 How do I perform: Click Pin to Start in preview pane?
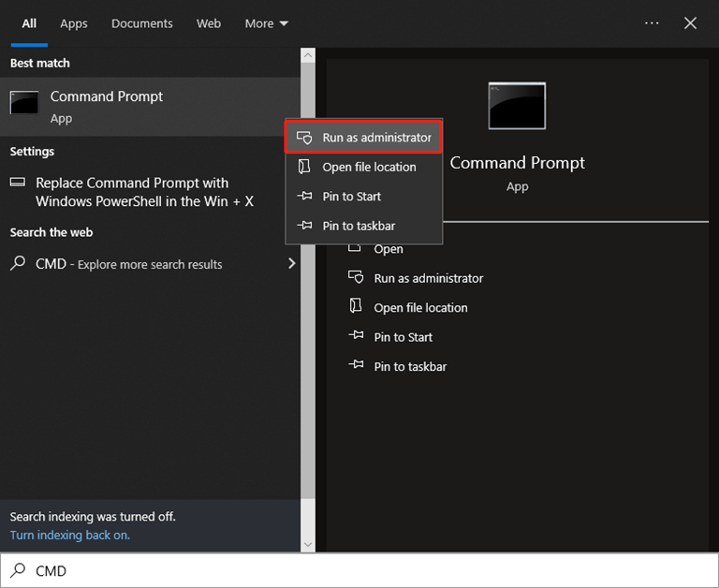404,337
